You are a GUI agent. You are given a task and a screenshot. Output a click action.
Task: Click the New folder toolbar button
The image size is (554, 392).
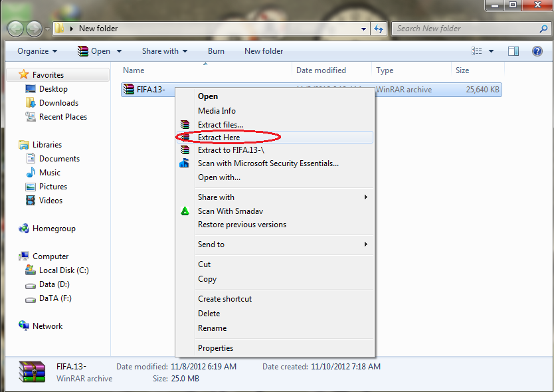[x=264, y=51]
